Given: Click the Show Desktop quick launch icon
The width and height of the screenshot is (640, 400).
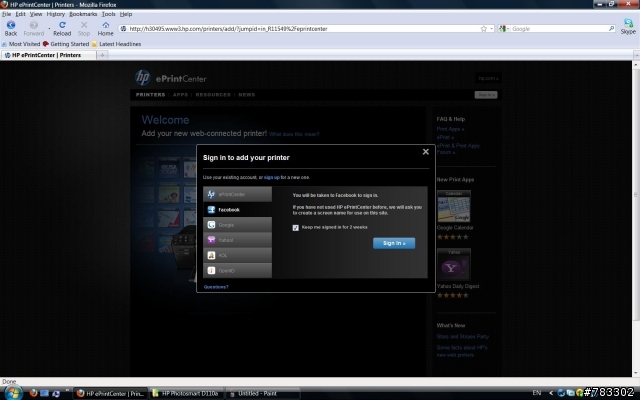Looking at the screenshot, I should coord(44,393).
